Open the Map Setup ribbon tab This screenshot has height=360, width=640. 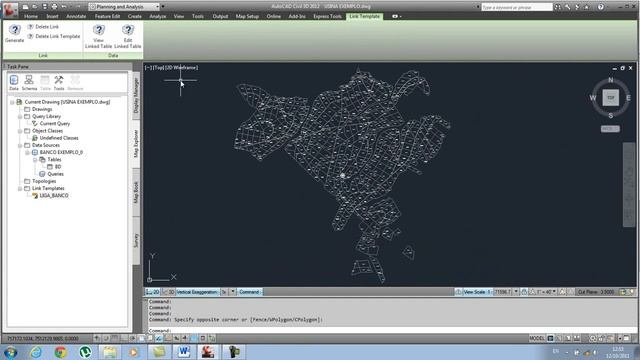click(247, 16)
